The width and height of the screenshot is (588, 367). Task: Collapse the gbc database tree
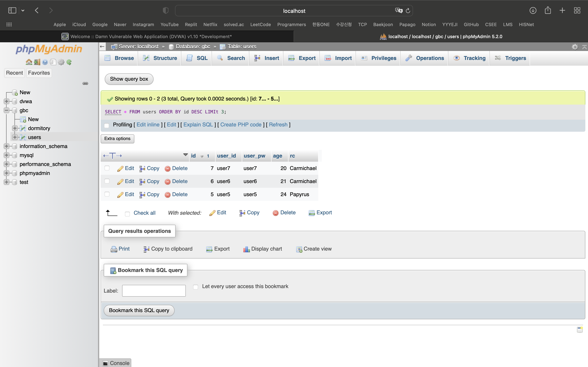7,110
